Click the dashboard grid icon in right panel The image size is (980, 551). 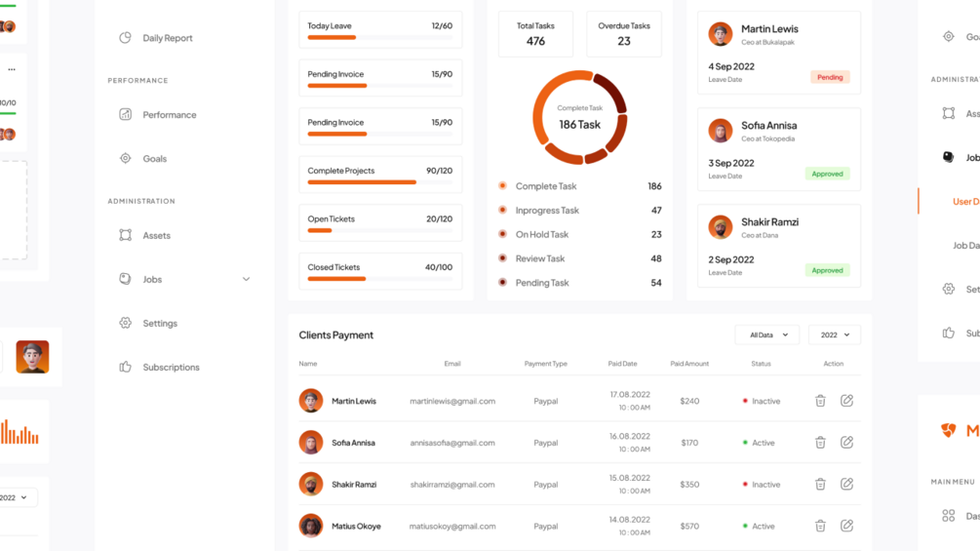tap(949, 515)
